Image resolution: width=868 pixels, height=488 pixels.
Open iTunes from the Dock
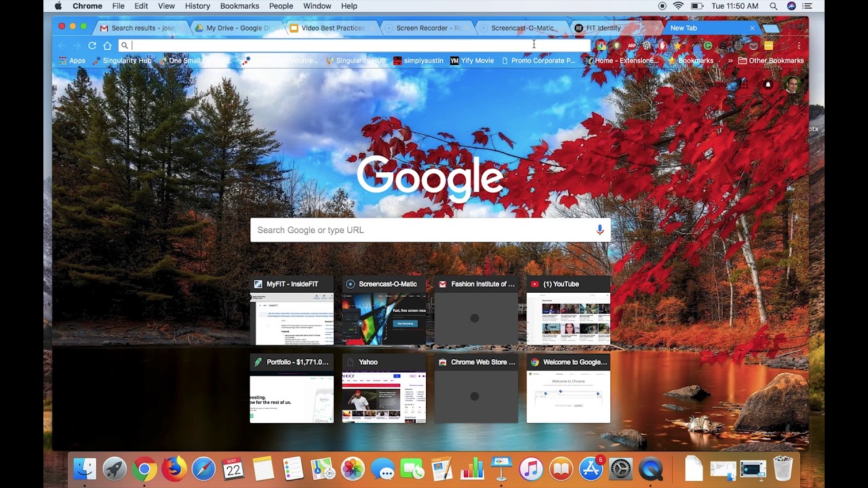(x=531, y=468)
